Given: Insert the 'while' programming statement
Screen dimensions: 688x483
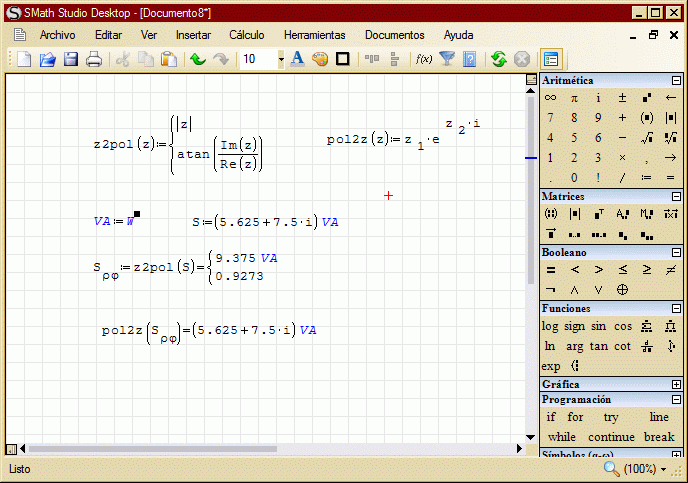Looking at the screenshot, I should coord(561,437).
